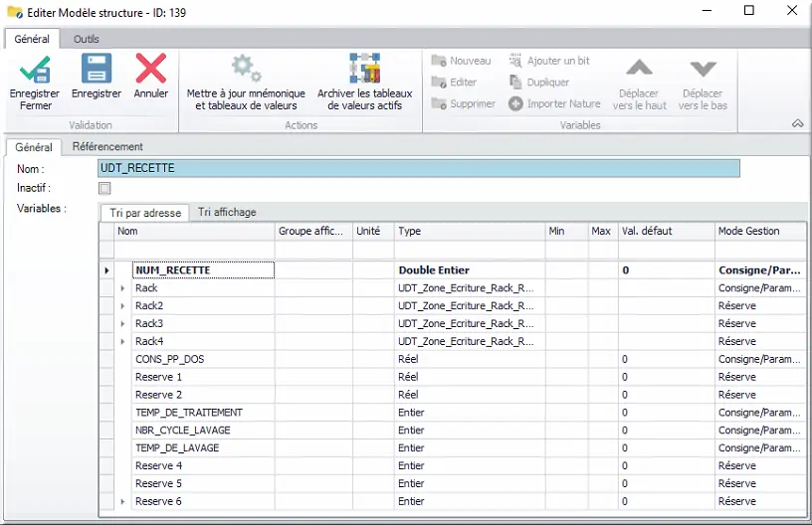Click the Réel type of CONS_PP_DOS
Screen dimensions: 812x525
coord(469,359)
